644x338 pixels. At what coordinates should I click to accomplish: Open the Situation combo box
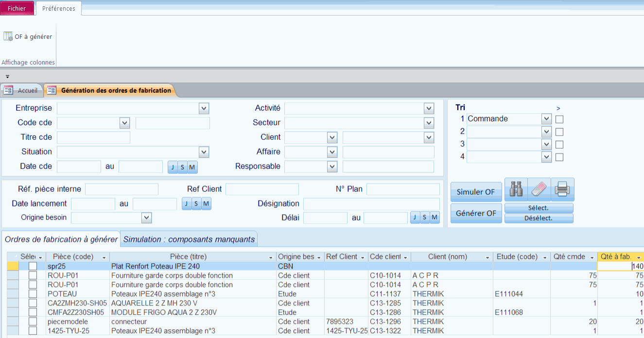tap(204, 152)
